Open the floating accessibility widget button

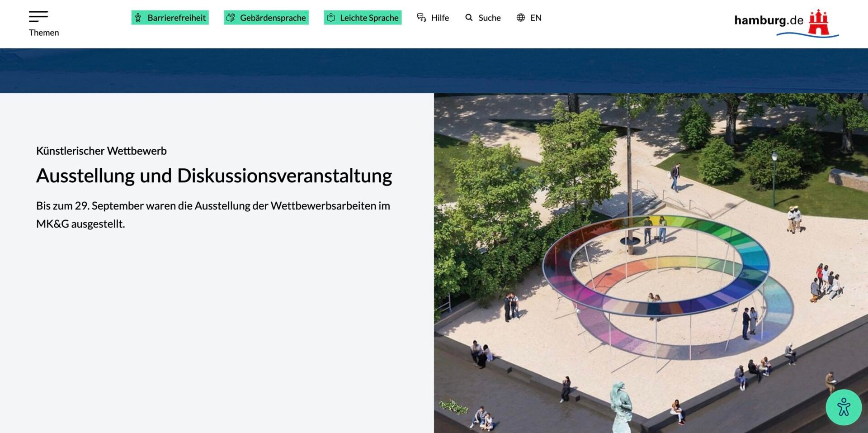coord(844,407)
